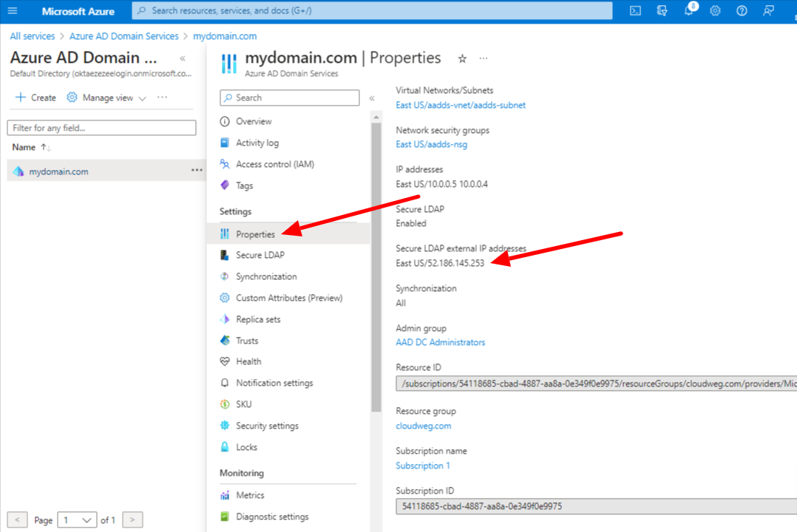This screenshot has height=532, width=797.
Task: Open Subscription 1 link
Action: pos(423,465)
